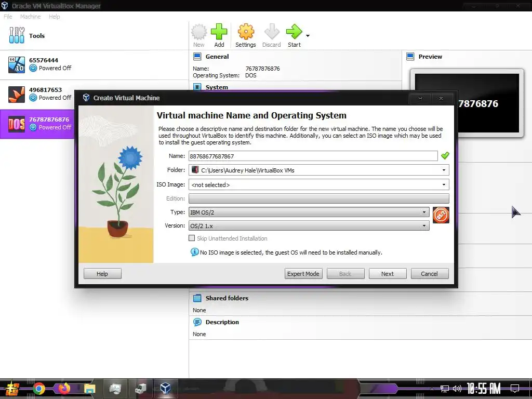Expand the Start button dropdown arrow

(308, 36)
